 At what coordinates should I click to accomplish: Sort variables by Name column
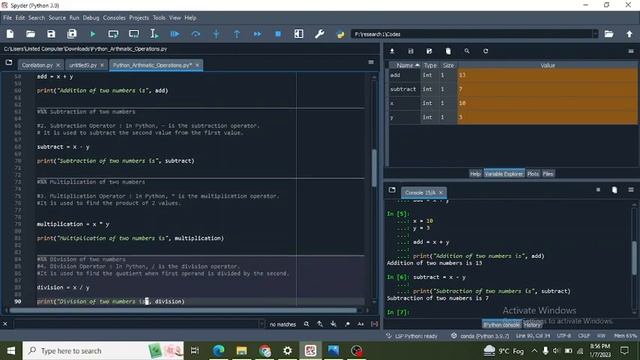405,65
